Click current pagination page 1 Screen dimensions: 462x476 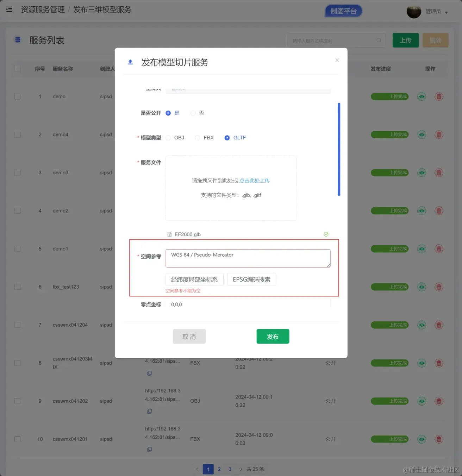point(208,469)
